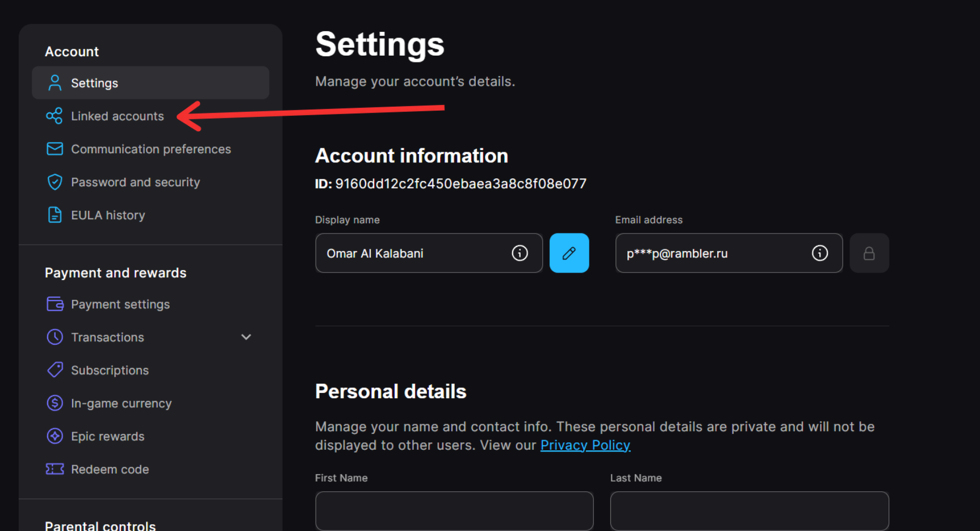Click the dollar coin icon for In-game currency
The image size is (980, 531).
pos(55,403)
